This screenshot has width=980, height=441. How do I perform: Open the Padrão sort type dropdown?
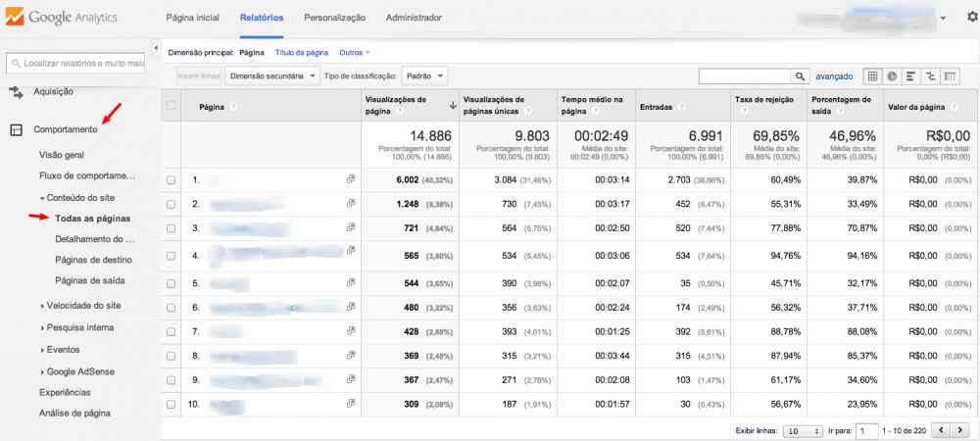coord(424,75)
